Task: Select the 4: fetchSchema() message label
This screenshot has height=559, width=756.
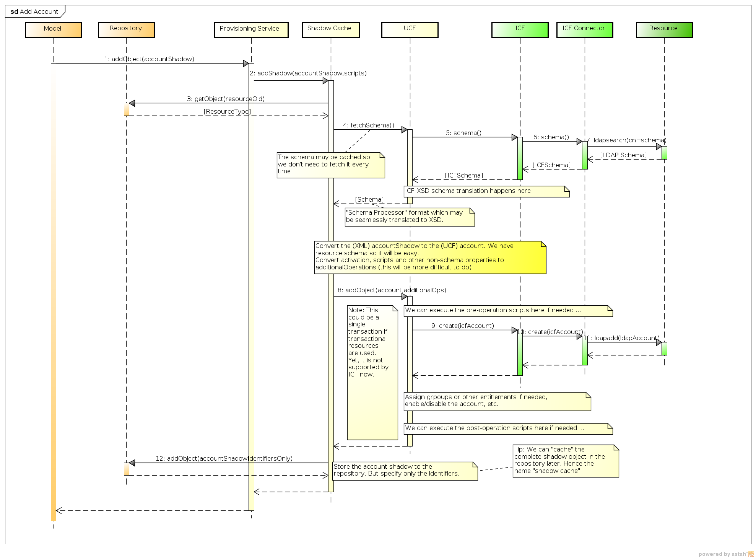Action: tap(368, 125)
